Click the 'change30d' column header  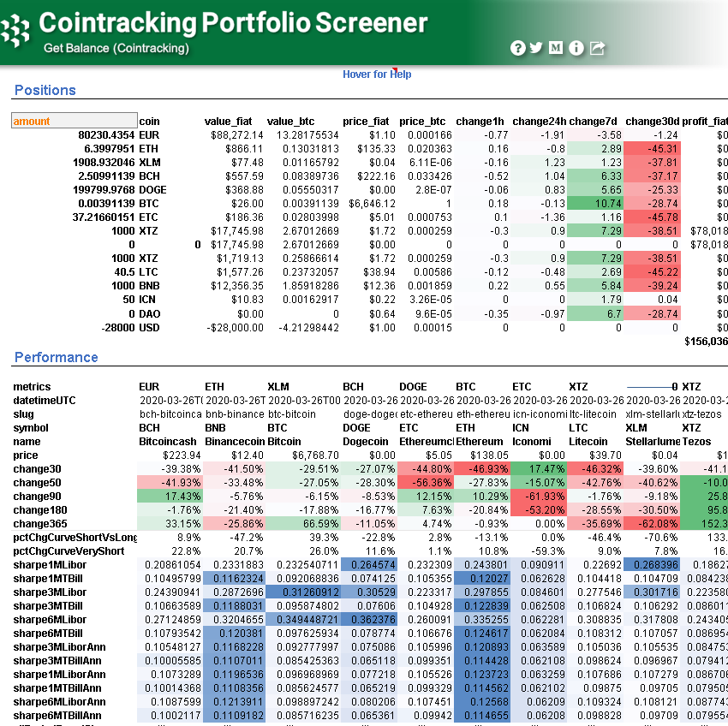(653, 122)
